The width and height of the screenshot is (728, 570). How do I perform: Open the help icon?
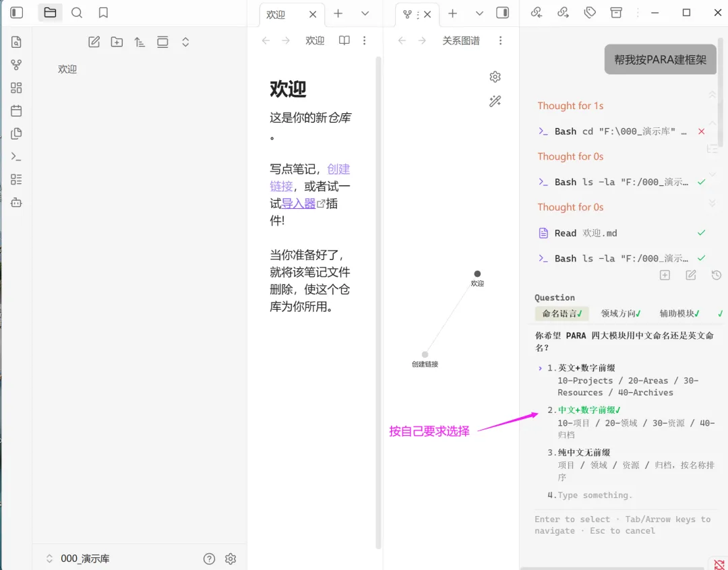pyautogui.click(x=210, y=559)
